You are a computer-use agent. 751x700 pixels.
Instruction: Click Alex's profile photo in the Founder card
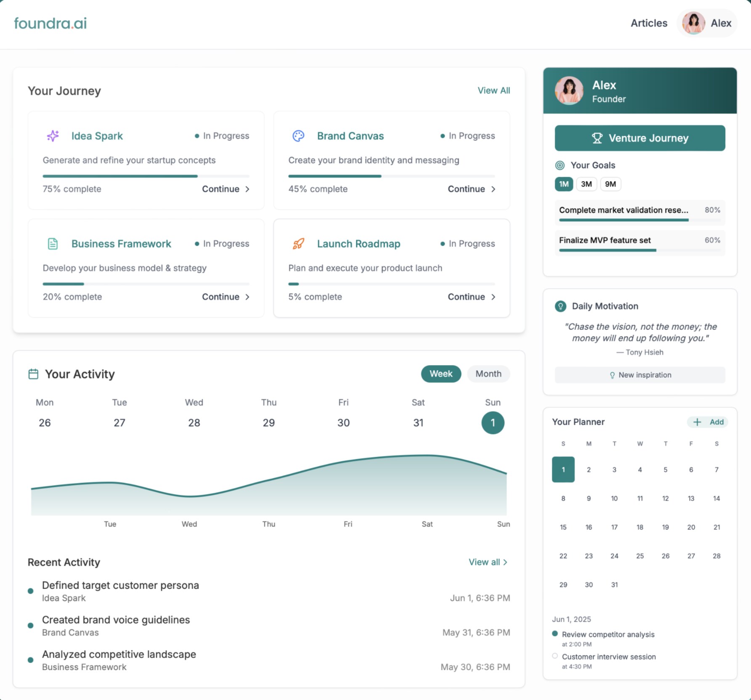pyautogui.click(x=569, y=90)
